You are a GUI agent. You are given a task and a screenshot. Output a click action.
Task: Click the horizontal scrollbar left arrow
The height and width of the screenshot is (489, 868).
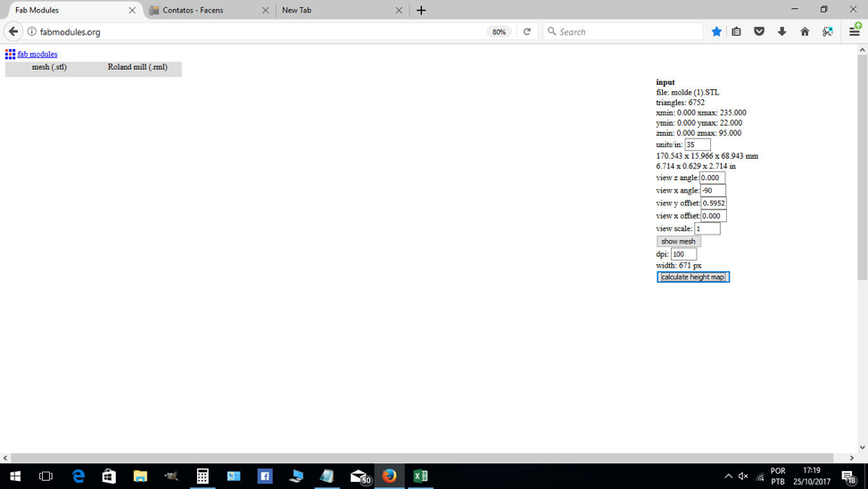click(5, 458)
